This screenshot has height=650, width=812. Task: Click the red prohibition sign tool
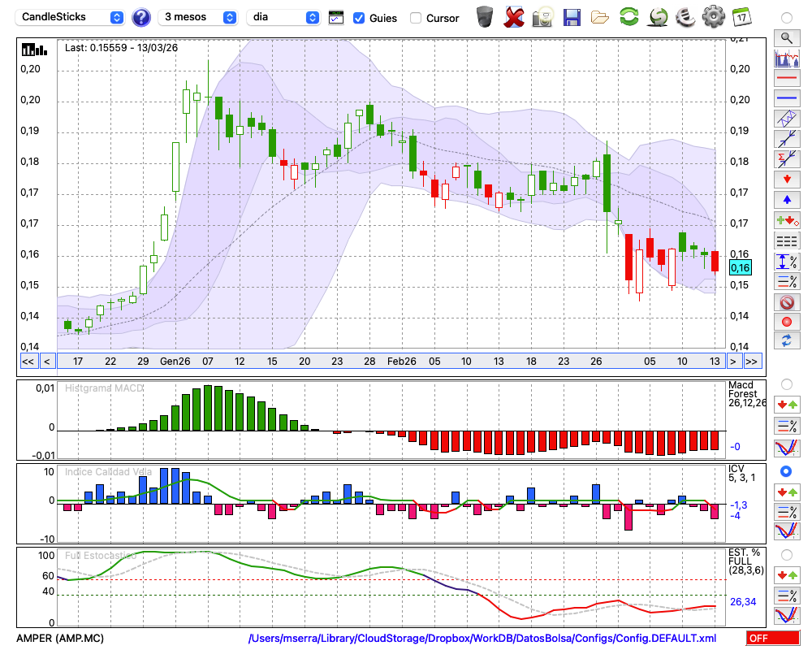coord(786,302)
